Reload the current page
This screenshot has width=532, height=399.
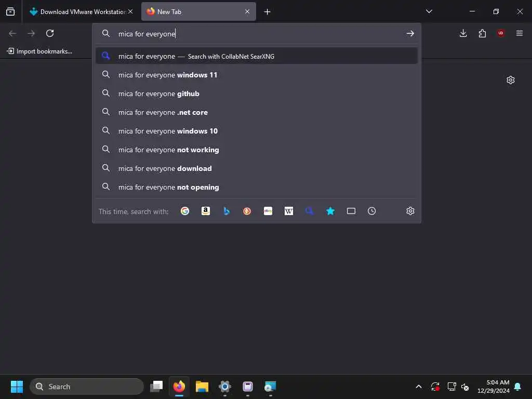[x=50, y=33]
